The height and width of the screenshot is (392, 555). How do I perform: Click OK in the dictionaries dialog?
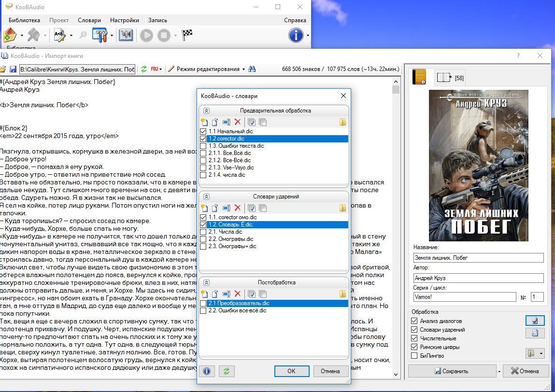coord(292,371)
